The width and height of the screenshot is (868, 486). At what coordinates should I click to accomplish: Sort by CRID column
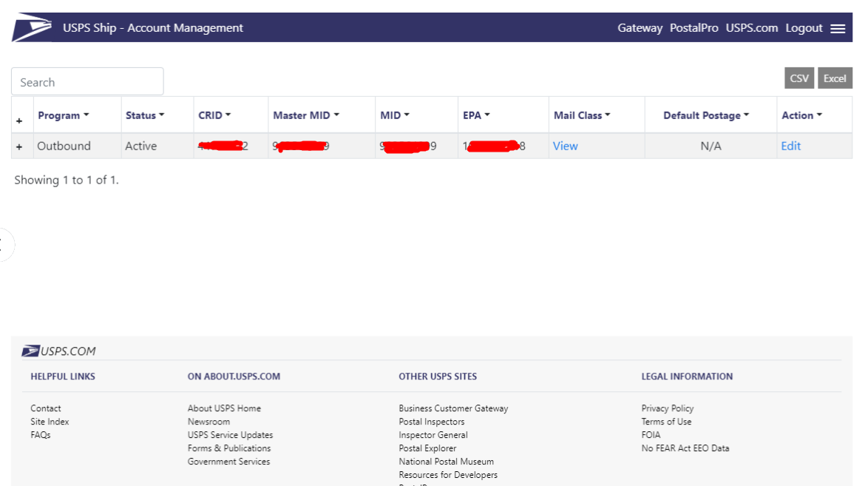(x=214, y=115)
